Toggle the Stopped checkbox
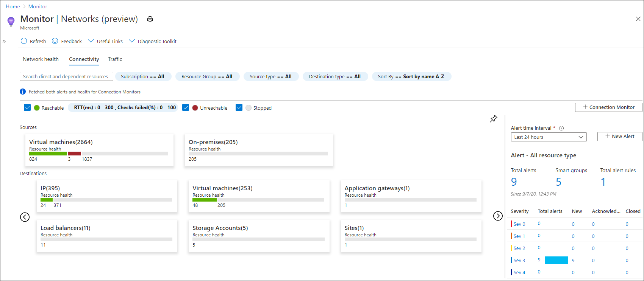This screenshot has width=644, height=281. [x=239, y=107]
